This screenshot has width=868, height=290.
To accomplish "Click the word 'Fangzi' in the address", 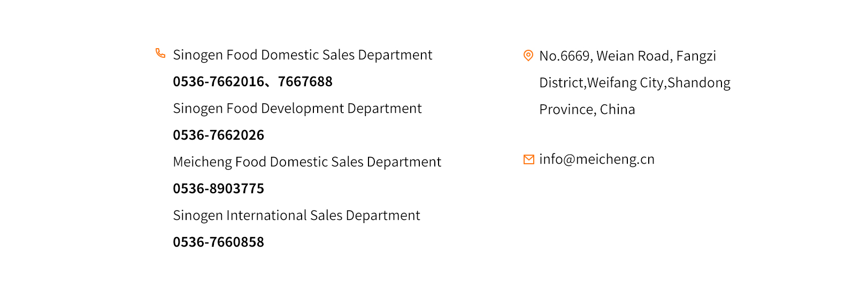I will (x=696, y=56).
